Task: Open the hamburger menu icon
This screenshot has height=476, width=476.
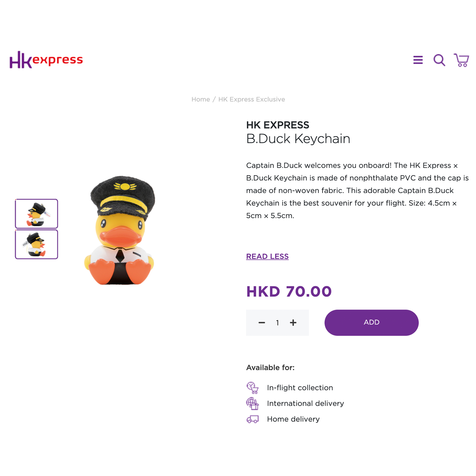Action: pyautogui.click(x=418, y=60)
